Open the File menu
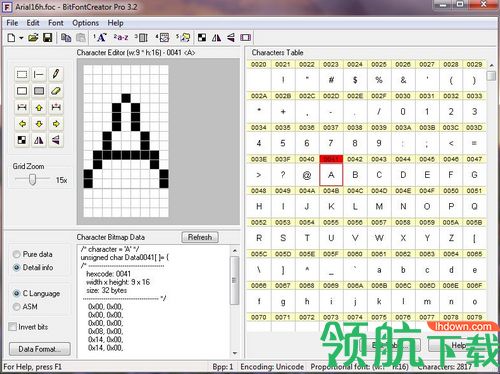Viewport: 500px width, 374px height. [12, 23]
